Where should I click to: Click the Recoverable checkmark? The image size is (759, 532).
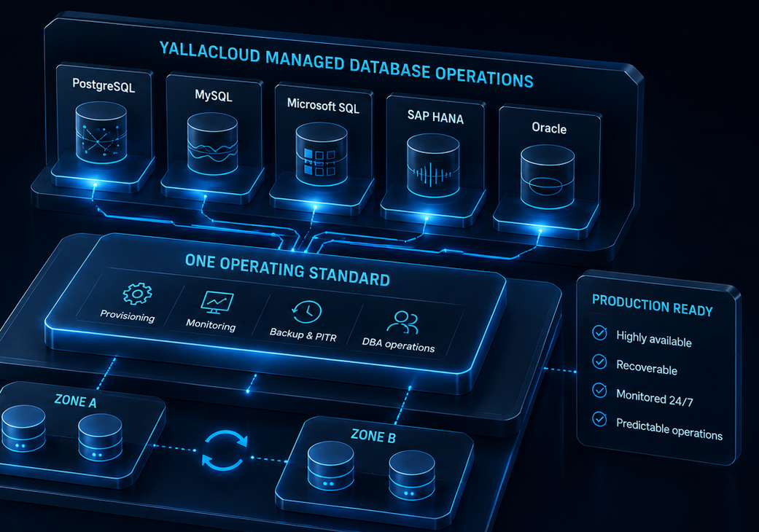point(600,361)
